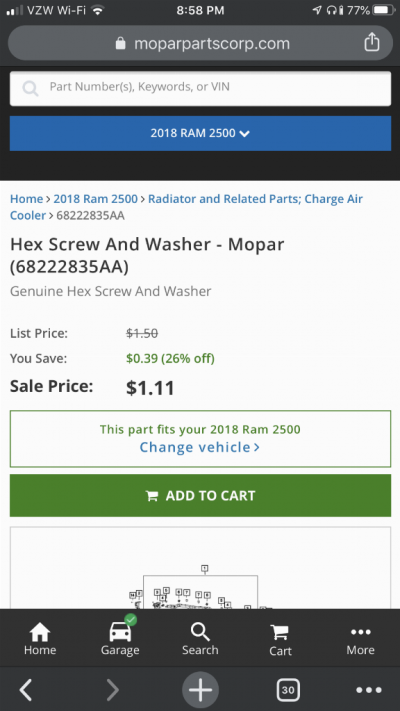400x711 pixels.
Task: Show the 30 open tabs switcher
Action: point(288,690)
